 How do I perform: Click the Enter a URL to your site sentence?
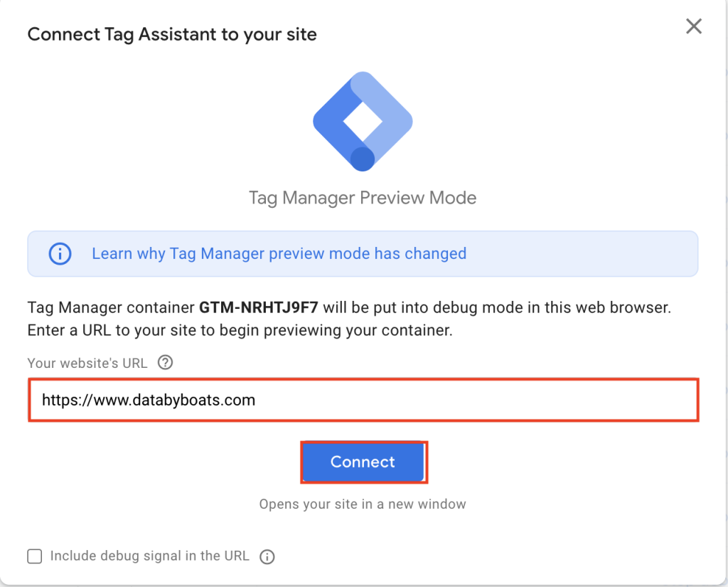240,330
